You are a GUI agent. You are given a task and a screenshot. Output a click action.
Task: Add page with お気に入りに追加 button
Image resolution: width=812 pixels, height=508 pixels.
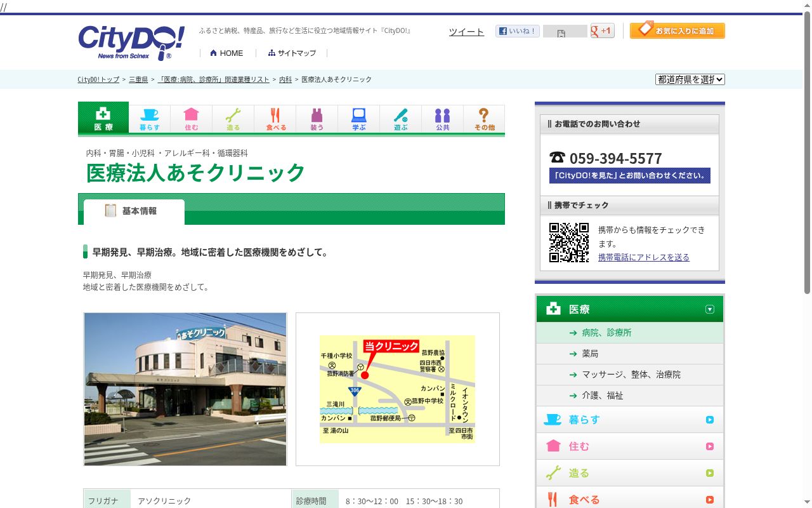(x=678, y=30)
